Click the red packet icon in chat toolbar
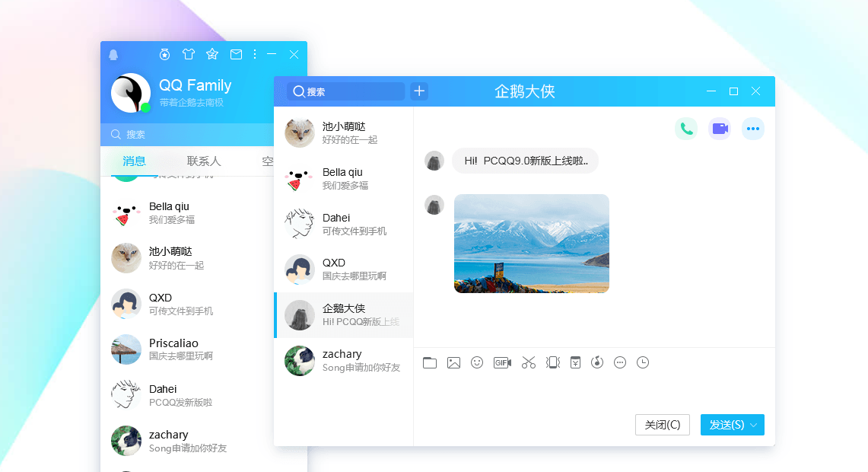The image size is (868, 472). [x=576, y=362]
